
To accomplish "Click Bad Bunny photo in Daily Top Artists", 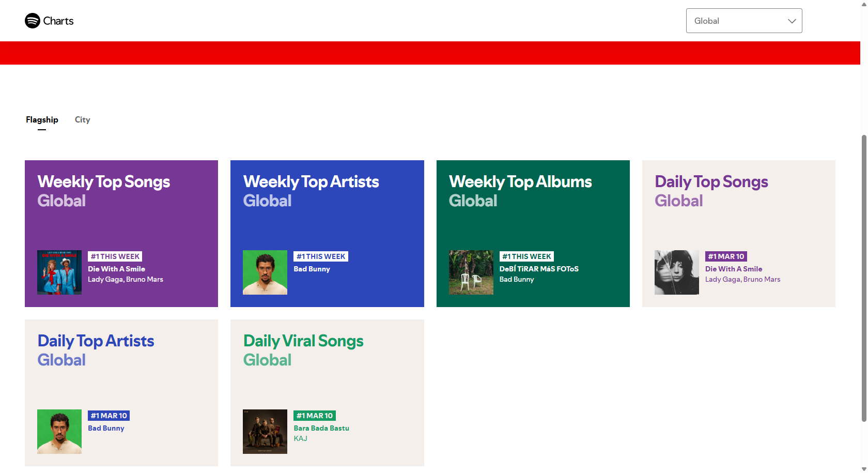I will pos(59,432).
